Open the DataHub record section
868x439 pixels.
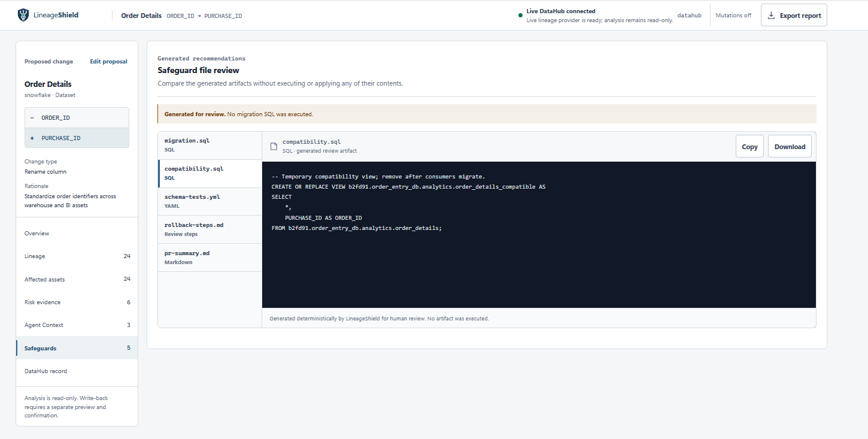77,371
